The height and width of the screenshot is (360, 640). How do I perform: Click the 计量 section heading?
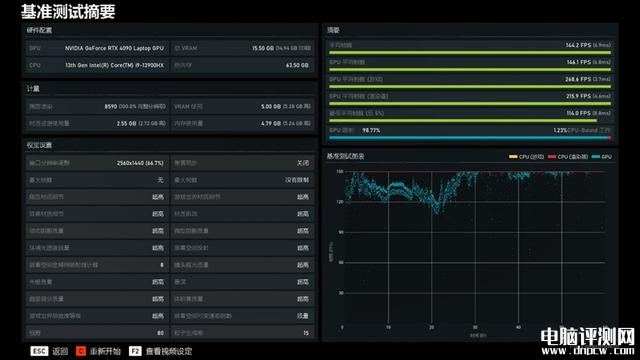33,89
